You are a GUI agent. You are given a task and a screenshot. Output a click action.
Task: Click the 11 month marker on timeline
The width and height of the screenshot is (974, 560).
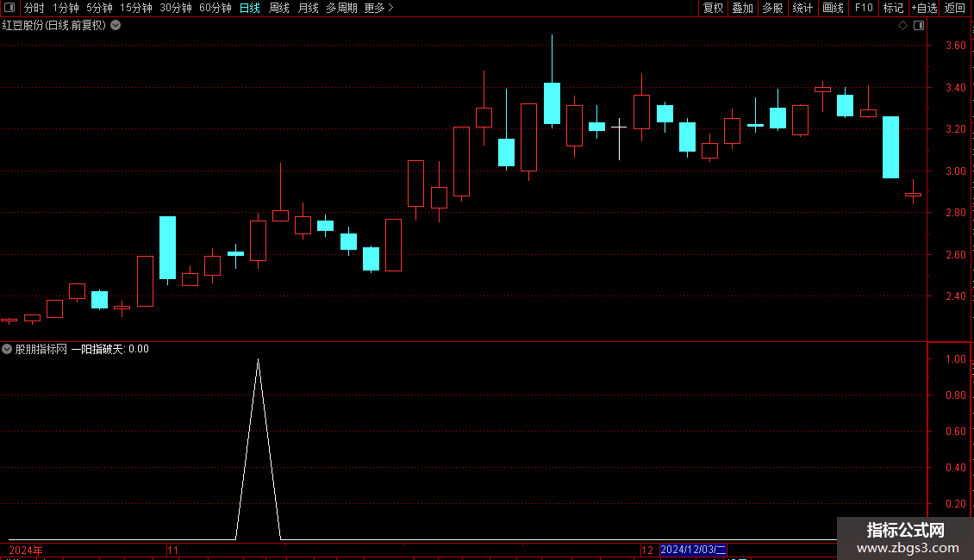click(x=172, y=550)
